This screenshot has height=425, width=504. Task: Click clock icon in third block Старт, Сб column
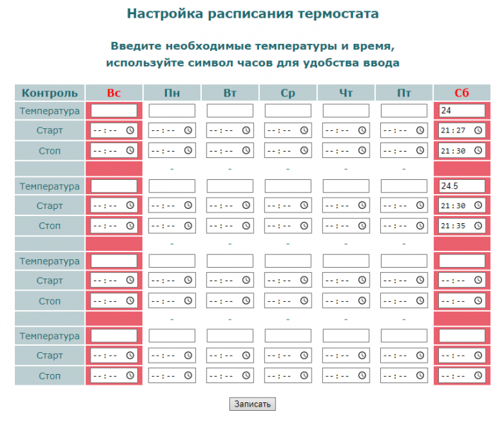(x=478, y=280)
